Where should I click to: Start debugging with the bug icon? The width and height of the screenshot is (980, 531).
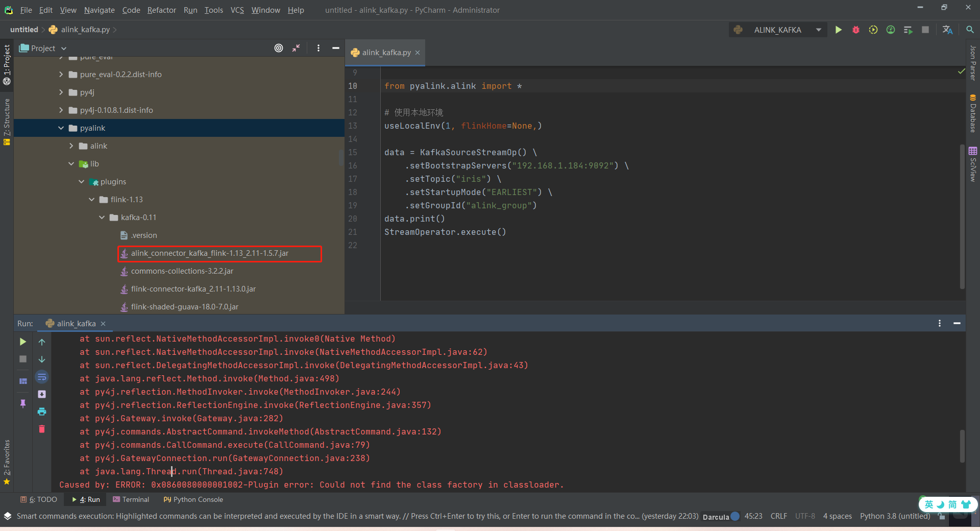856,30
